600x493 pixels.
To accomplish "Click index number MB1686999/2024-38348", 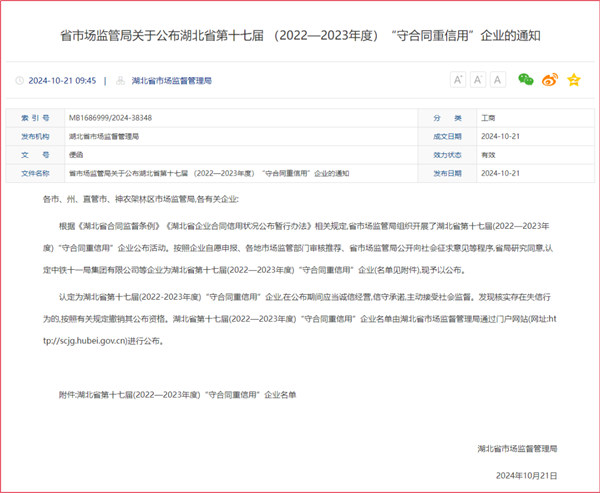I will coord(110,118).
